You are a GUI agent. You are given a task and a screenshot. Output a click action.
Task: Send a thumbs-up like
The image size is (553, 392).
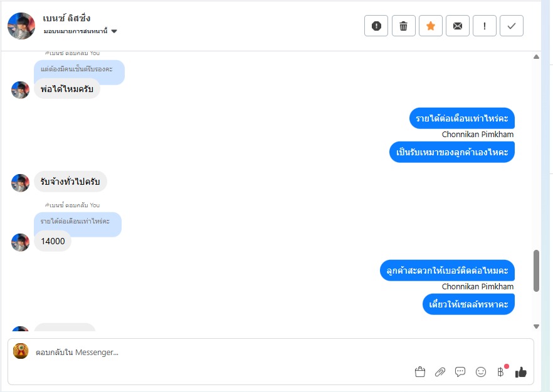coord(521,372)
